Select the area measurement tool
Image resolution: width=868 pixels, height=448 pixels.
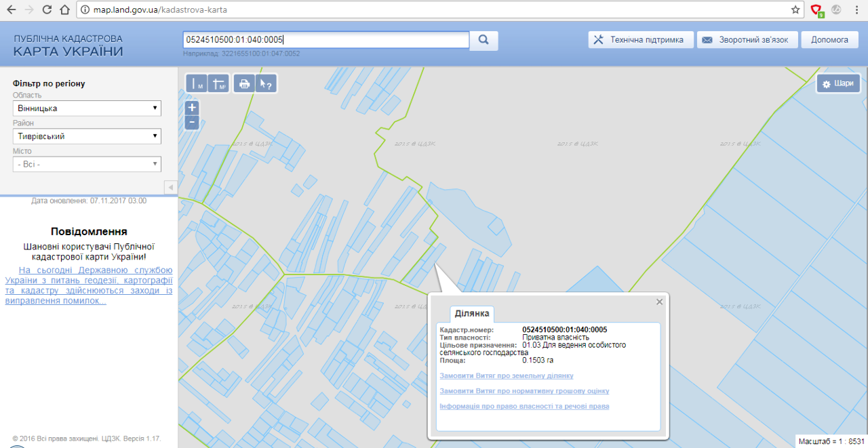click(x=218, y=83)
